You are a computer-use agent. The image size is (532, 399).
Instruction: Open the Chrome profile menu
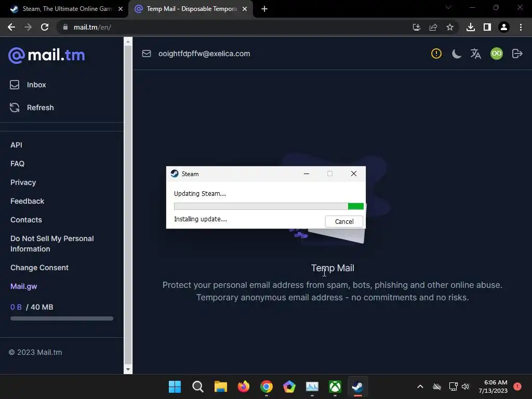[x=504, y=27]
